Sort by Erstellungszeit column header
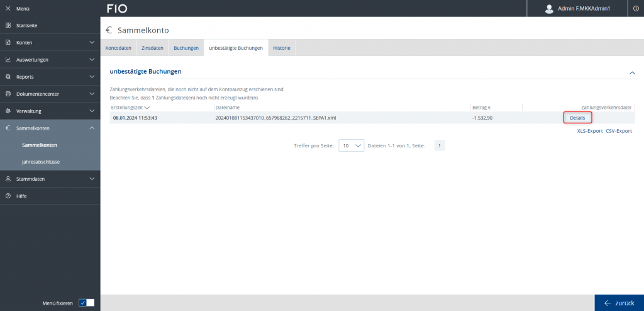644x311 pixels. tap(130, 108)
